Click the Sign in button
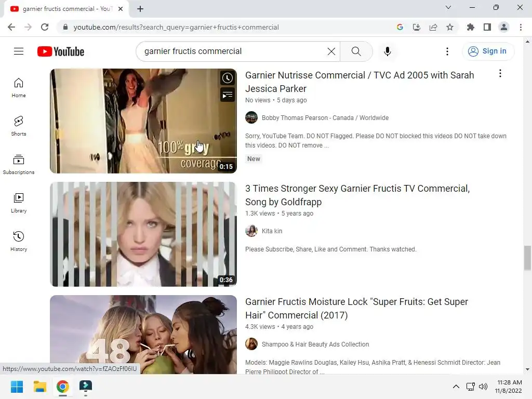This screenshot has height=399, width=532. pos(488,51)
